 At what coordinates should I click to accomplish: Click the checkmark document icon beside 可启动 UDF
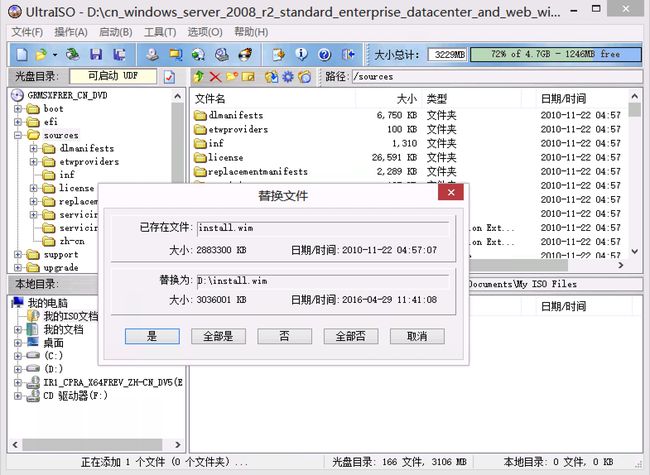(x=169, y=77)
